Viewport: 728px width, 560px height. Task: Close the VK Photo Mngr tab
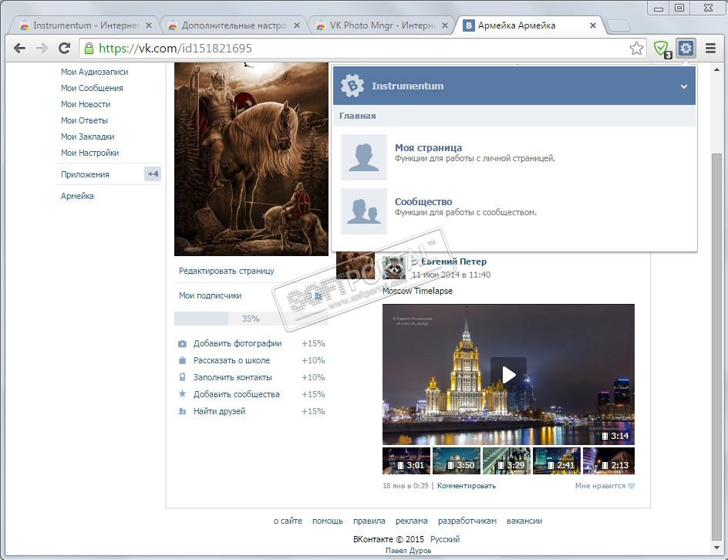click(x=445, y=25)
